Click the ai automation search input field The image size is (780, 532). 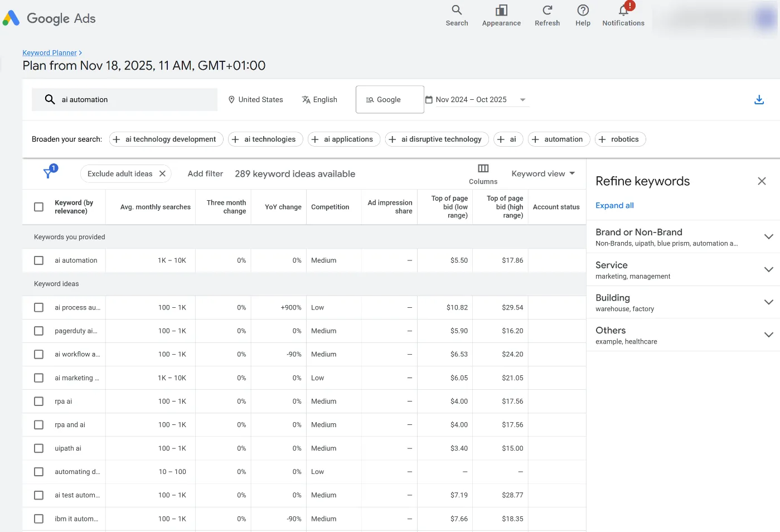click(124, 99)
